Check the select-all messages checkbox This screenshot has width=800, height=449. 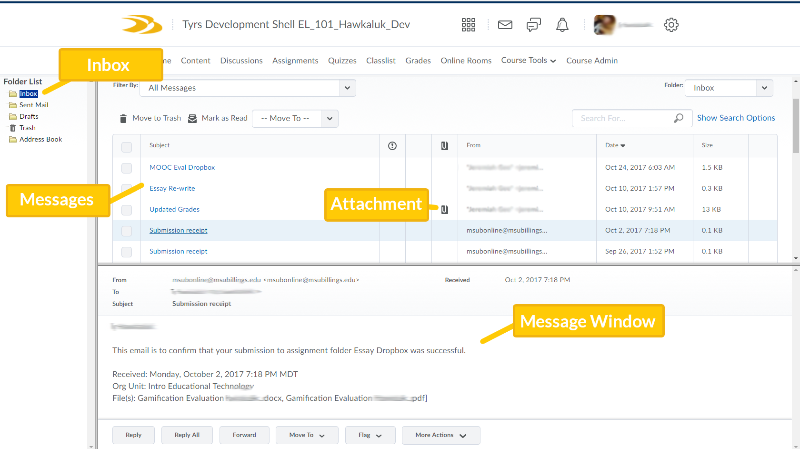[126, 146]
